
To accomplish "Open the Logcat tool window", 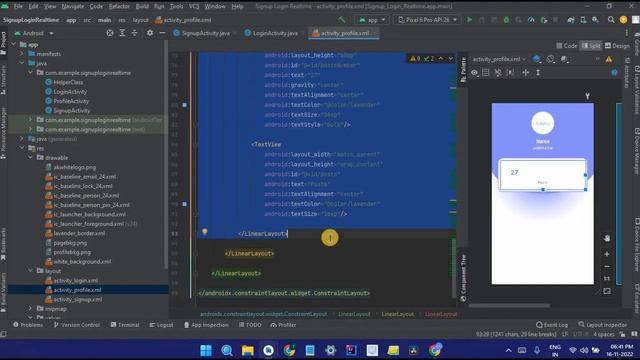I will coord(161,325).
